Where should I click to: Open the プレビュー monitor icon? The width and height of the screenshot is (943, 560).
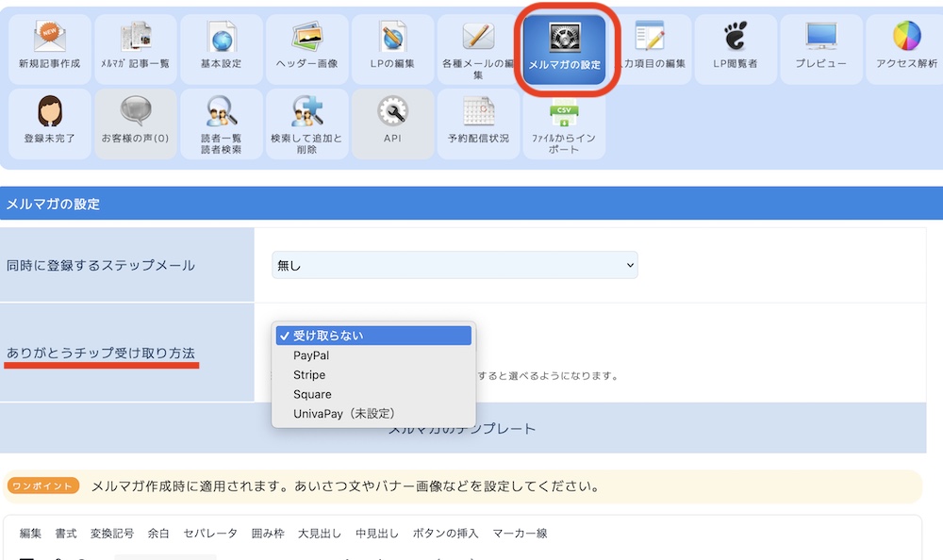[820, 39]
